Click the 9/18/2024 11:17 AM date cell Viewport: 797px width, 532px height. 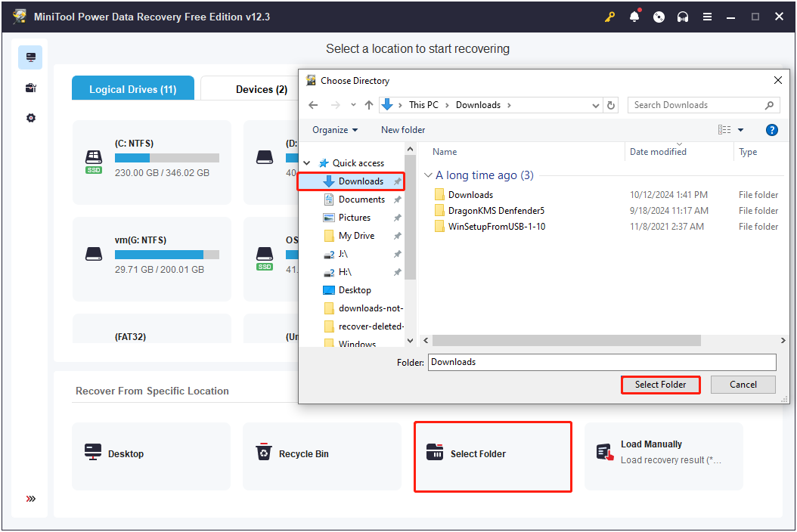(x=669, y=210)
